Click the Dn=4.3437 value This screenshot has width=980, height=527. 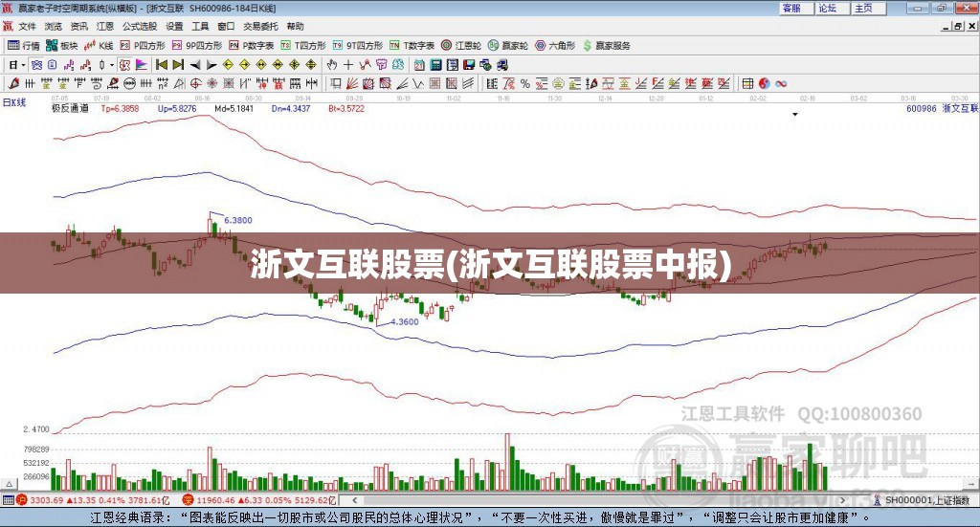click(x=291, y=109)
